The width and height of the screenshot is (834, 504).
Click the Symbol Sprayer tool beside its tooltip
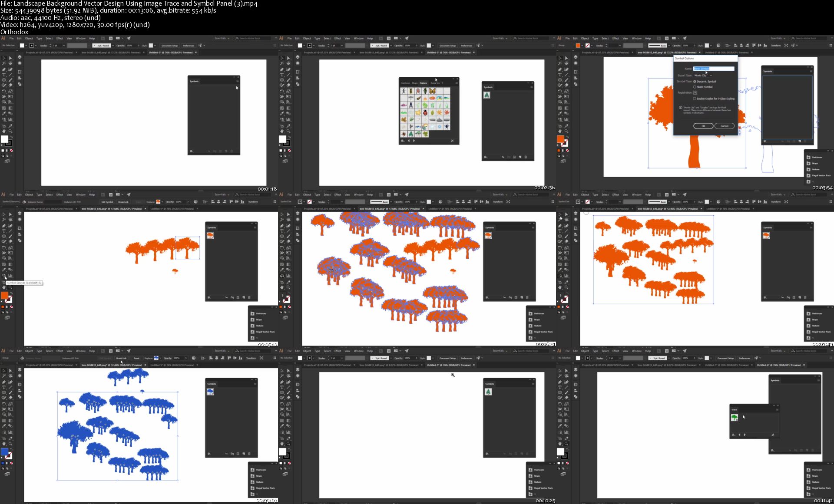click(4, 276)
